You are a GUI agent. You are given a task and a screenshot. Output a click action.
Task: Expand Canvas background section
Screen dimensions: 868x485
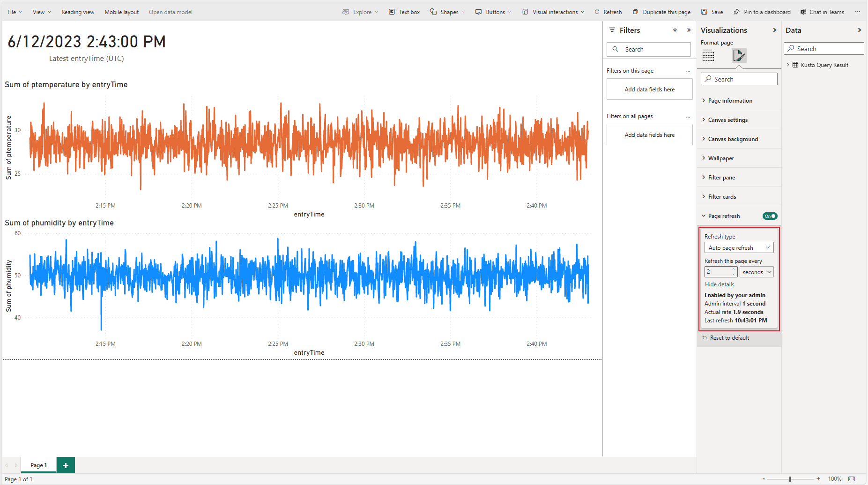click(739, 139)
